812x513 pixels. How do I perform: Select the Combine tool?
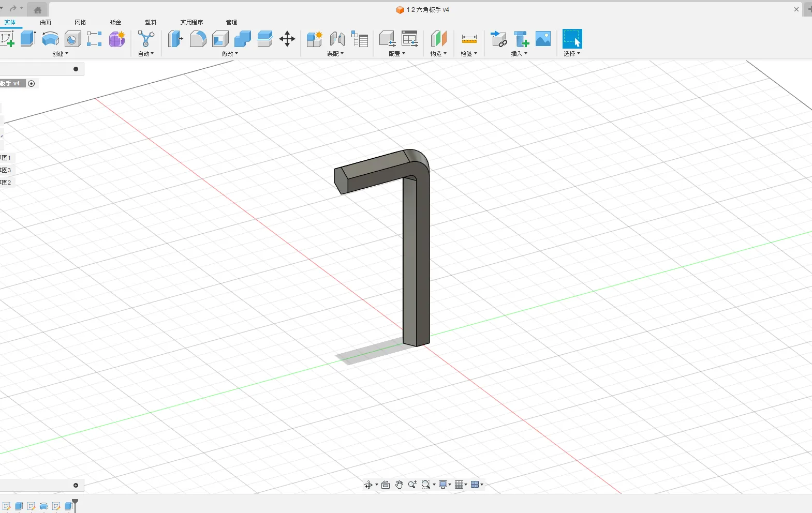coord(243,39)
